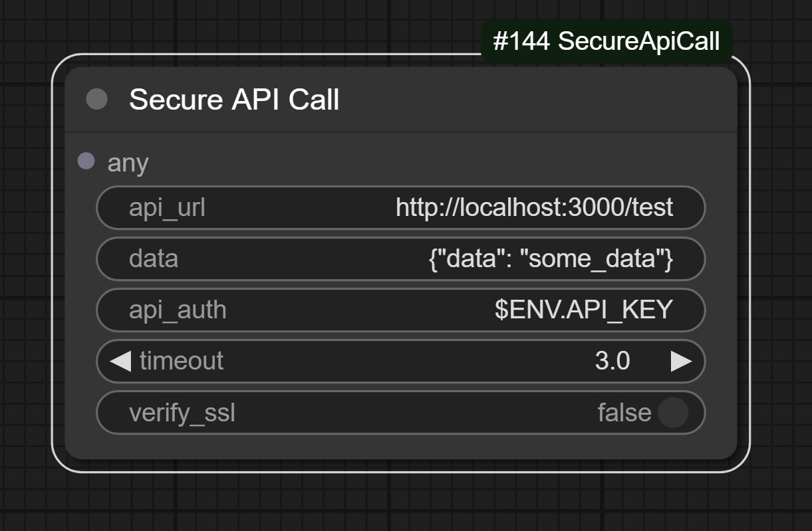Image resolution: width=812 pixels, height=531 pixels.
Task: Click the verify_ssl label
Action: tap(182, 413)
